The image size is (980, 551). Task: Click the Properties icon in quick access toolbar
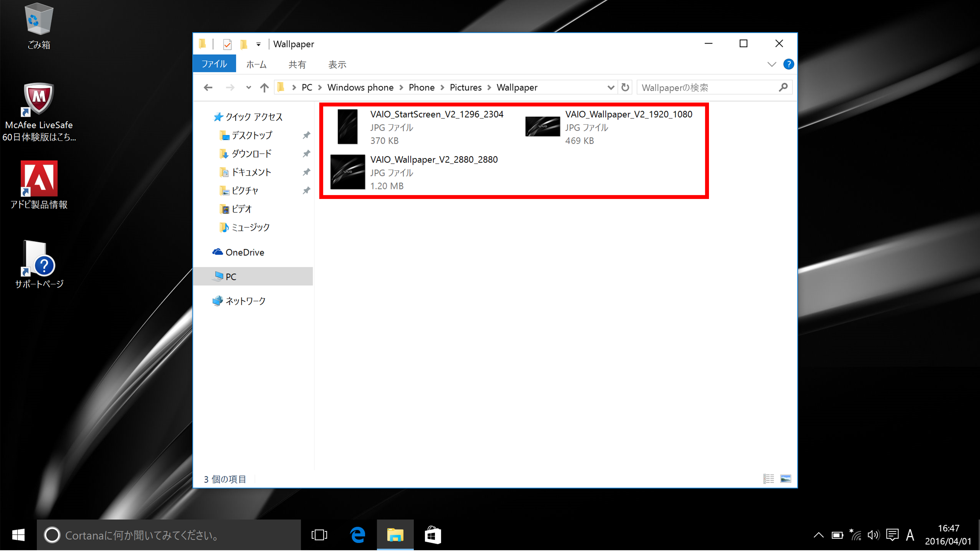coord(227,44)
